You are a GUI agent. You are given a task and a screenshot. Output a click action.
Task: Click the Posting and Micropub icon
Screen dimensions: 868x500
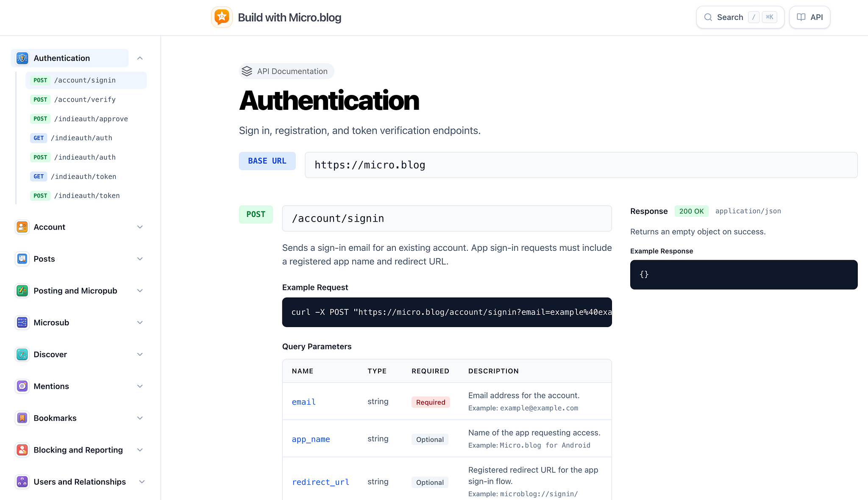22,291
